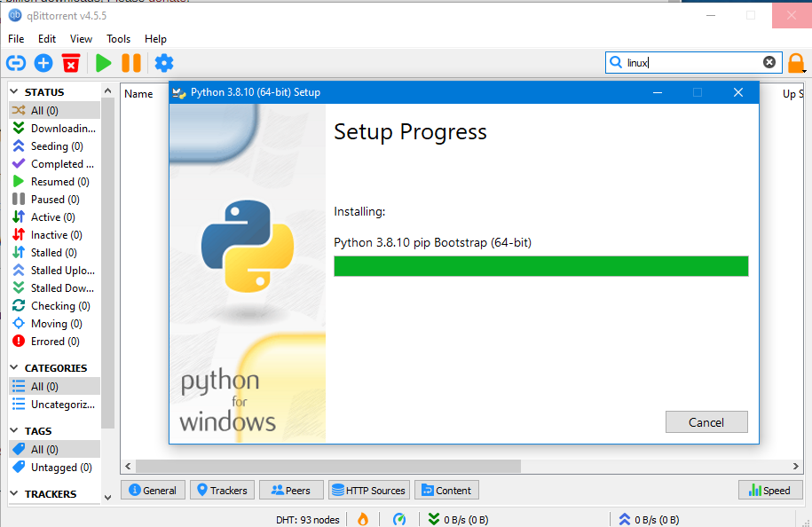Open the Tools menu

pyautogui.click(x=118, y=39)
